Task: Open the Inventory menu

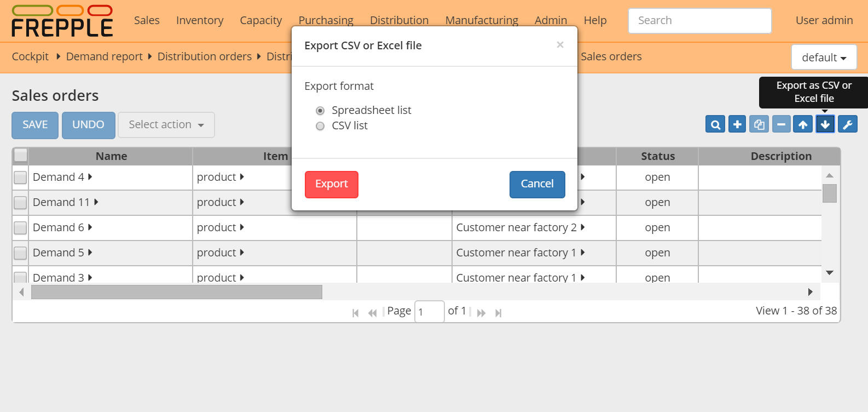Action: coord(200,20)
